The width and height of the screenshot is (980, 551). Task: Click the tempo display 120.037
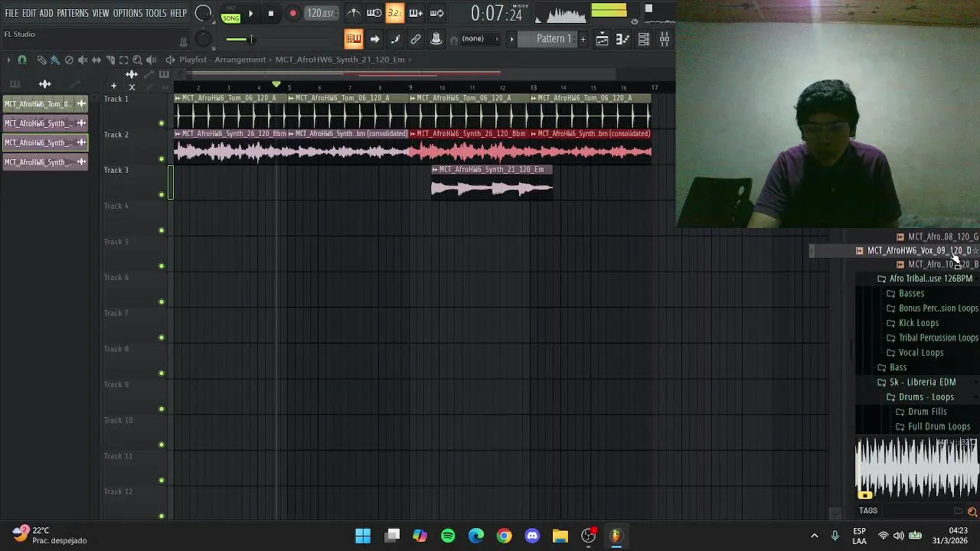click(320, 13)
